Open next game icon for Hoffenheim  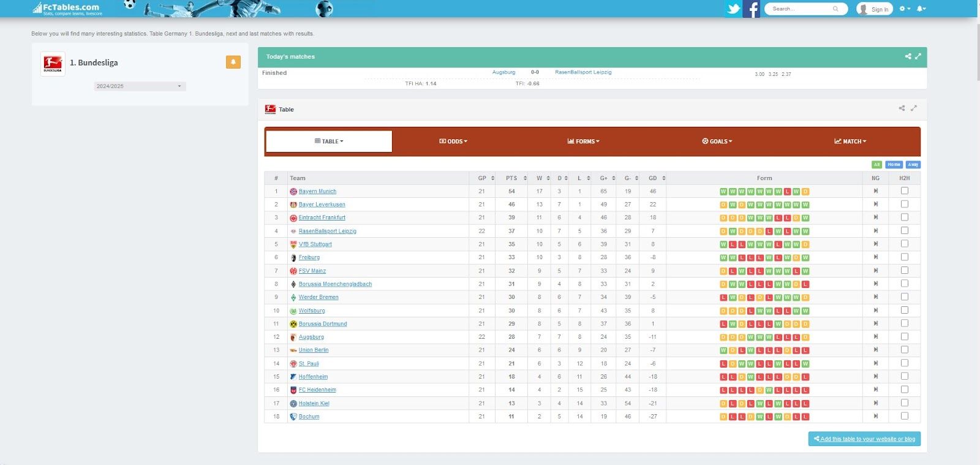point(876,376)
